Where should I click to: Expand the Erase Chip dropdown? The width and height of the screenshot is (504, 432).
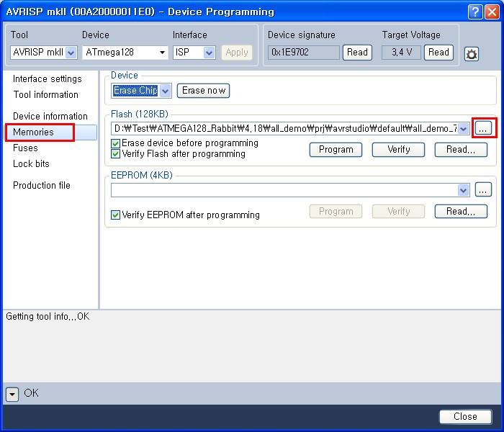[165, 91]
